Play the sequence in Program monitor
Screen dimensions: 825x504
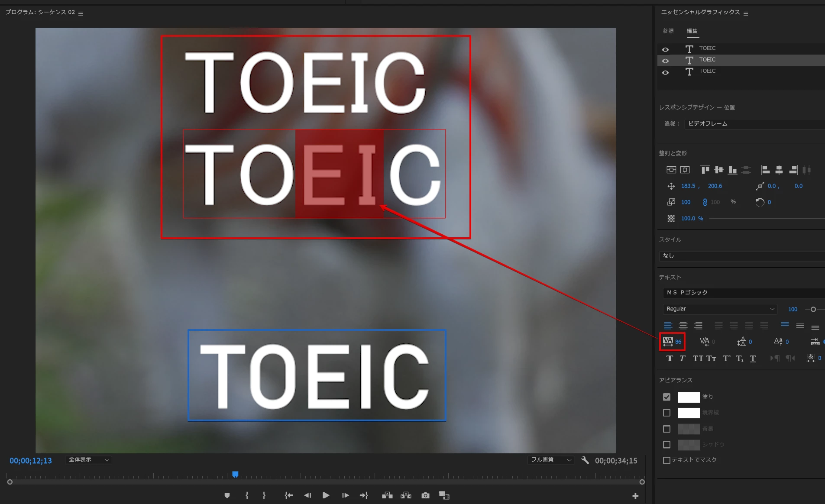326,495
